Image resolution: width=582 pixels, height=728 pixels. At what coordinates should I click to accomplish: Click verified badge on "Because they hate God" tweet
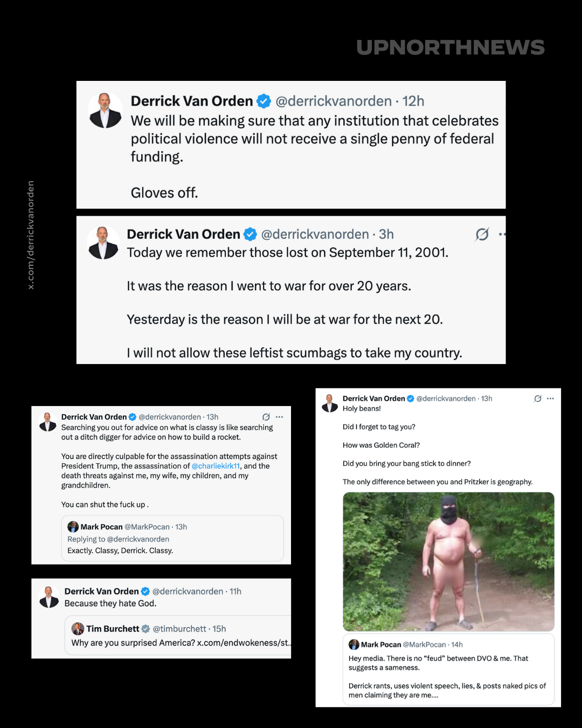click(x=145, y=592)
